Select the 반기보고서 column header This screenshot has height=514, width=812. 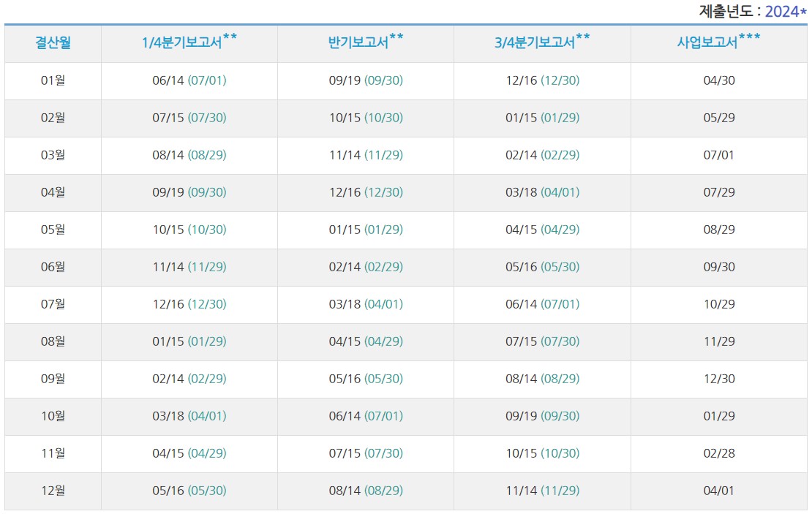pyautogui.click(x=366, y=42)
